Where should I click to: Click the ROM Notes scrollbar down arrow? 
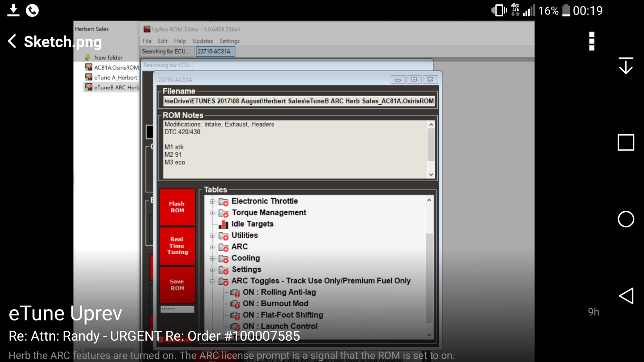431,175
